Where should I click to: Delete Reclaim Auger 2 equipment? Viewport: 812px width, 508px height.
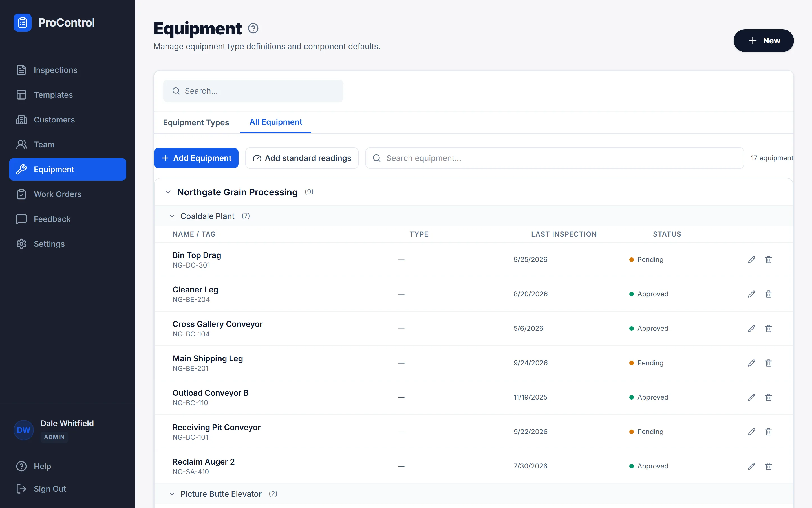[768, 466]
